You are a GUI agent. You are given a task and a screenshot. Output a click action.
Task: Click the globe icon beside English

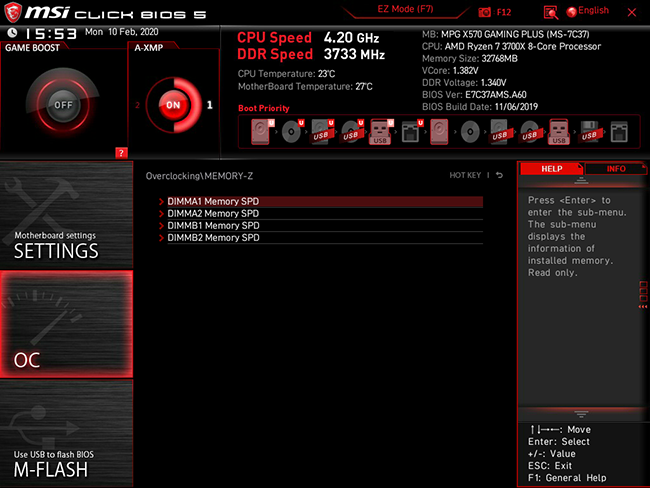tap(572, 12)
